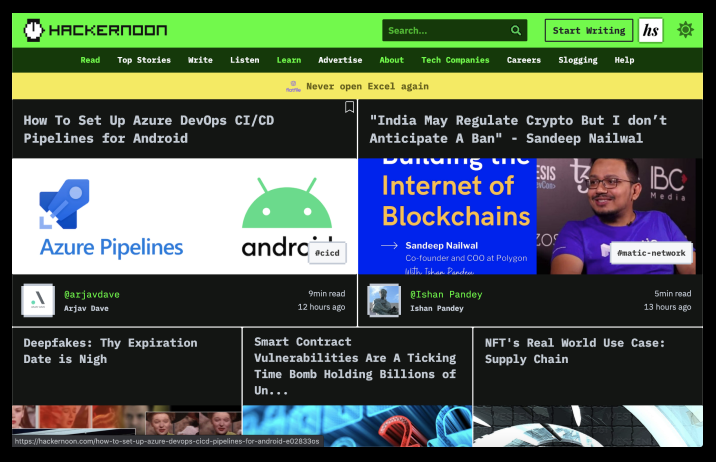The width and height of the screenshot is (716, 462).
Task: Click the Start Writing button
Action: 589,31
